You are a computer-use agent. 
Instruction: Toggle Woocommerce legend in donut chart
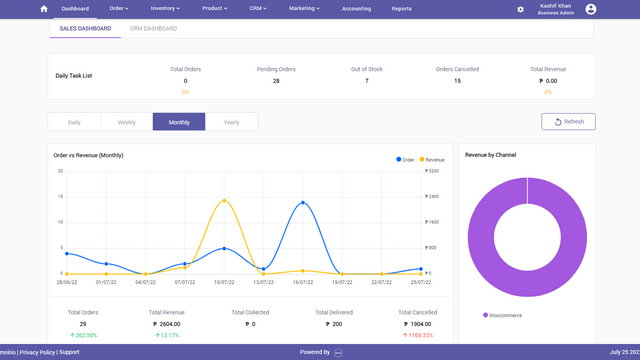pos(502,315)
